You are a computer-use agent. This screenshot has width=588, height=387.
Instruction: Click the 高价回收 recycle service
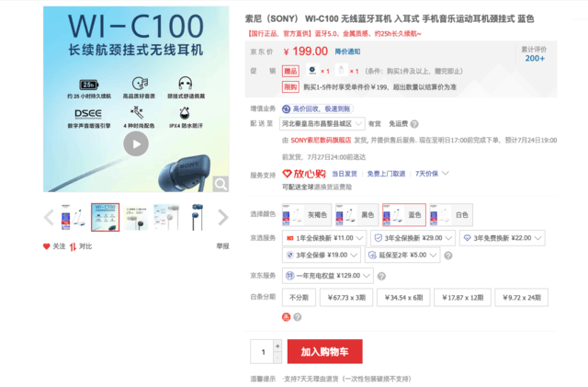(x=318, y=108)
